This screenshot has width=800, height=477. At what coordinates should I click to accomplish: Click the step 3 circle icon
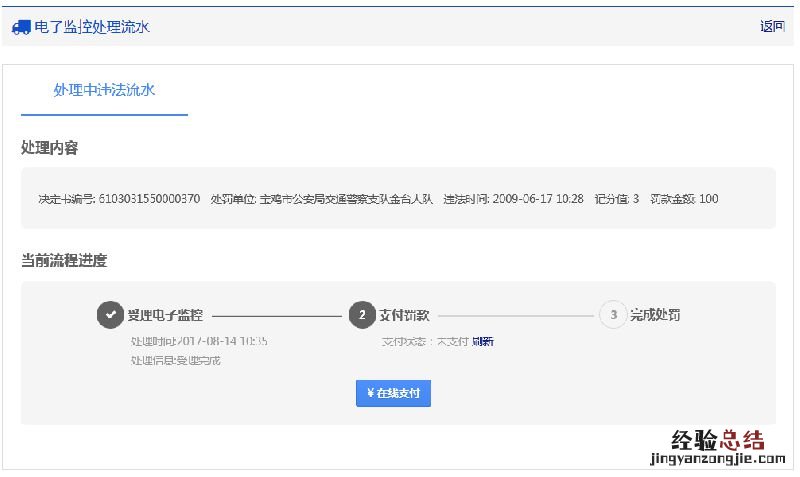coord(612,315)
